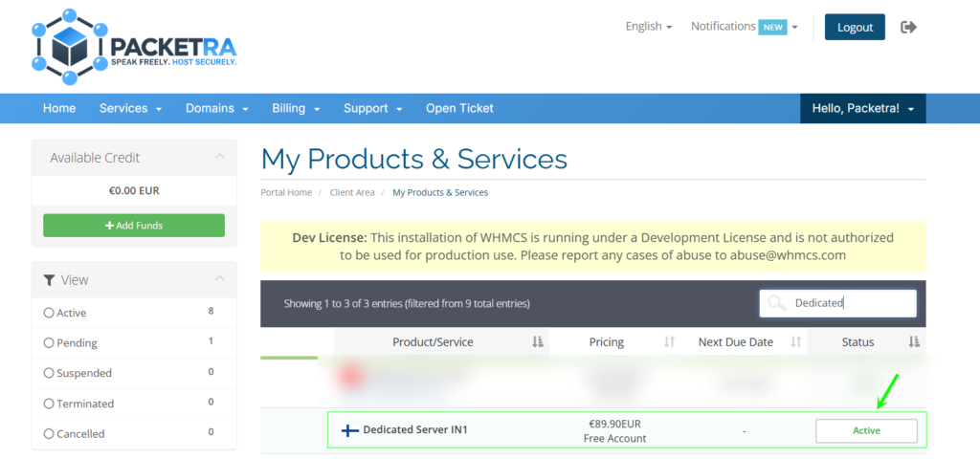Sort by Next Due Date sort icon
This screenshot has height=459, width=980.
click(x=795, y=341)
